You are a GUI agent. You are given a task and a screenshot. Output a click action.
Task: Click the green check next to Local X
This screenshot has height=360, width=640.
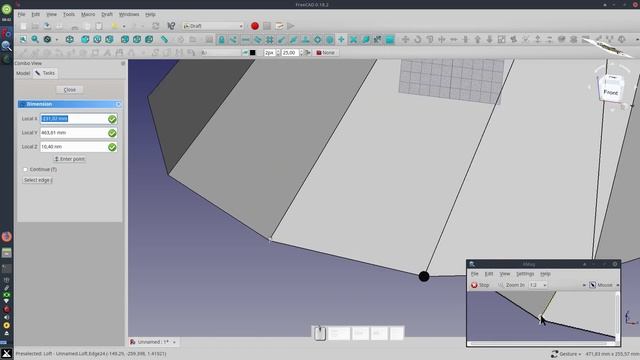(112, 119)
